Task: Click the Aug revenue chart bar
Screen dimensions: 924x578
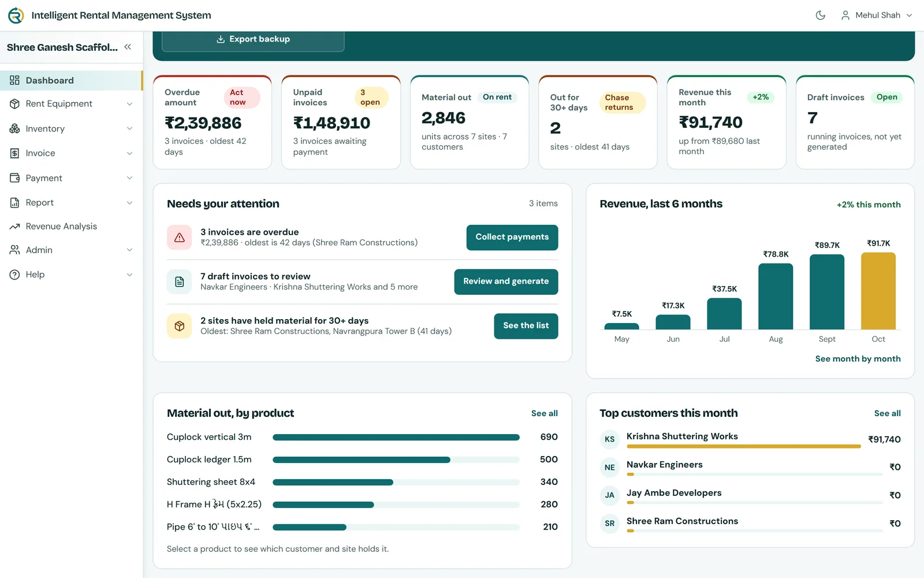Action: (776, 297)
